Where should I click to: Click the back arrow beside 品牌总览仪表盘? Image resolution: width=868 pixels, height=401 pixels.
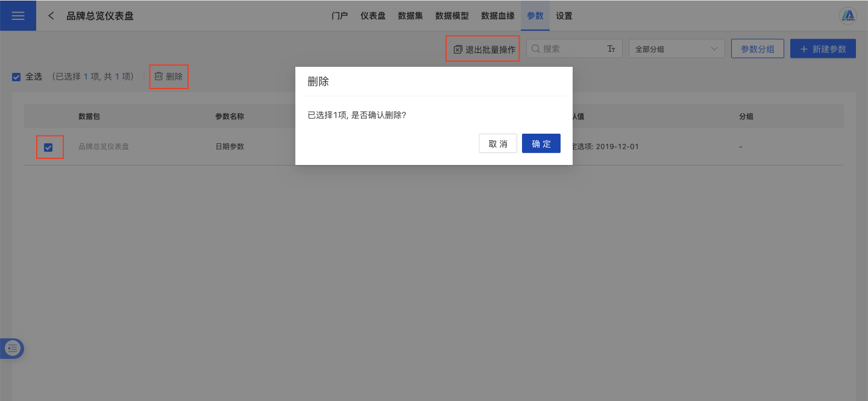tap(51, 16)
